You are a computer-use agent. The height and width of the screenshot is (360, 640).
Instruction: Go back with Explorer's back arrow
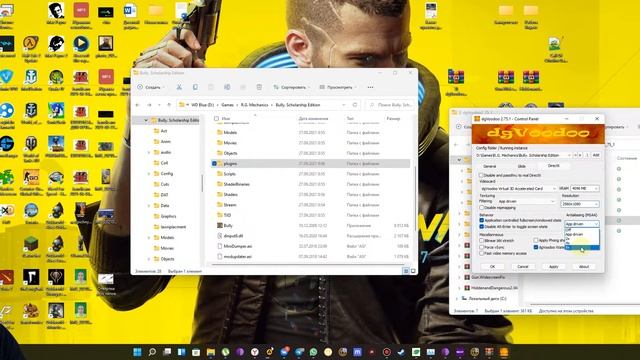pos(138,105)
